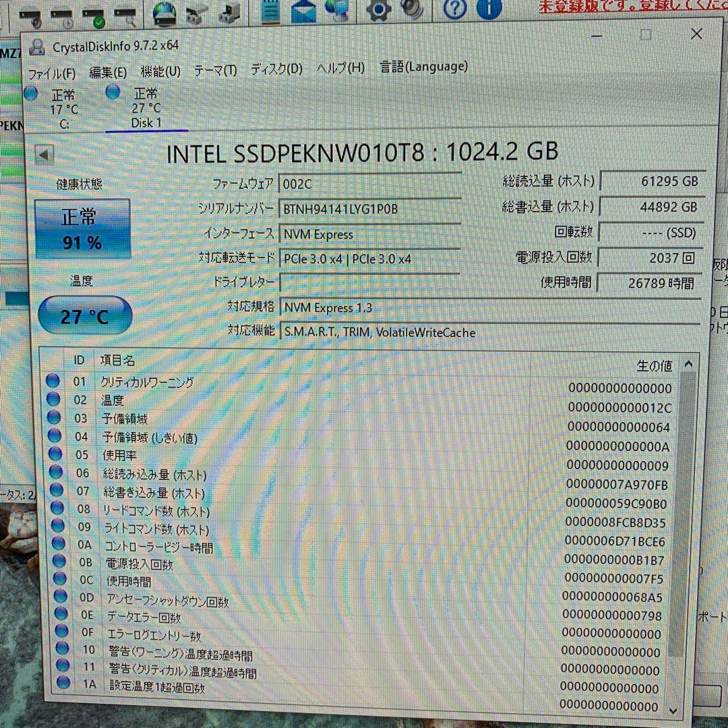The height and width of the screenshot is (728, 728).
Task: Click the エラーログエントリー数 row label
Action: [154, 635]
